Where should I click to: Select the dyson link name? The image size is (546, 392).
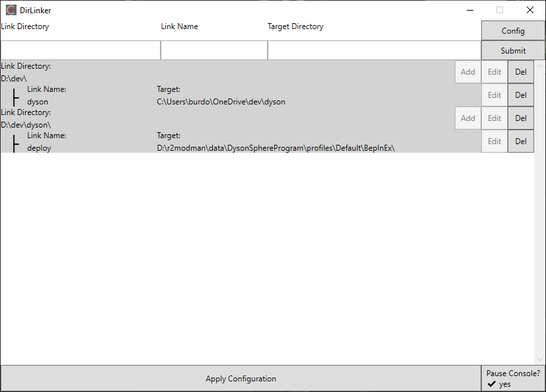click(38, 102)
